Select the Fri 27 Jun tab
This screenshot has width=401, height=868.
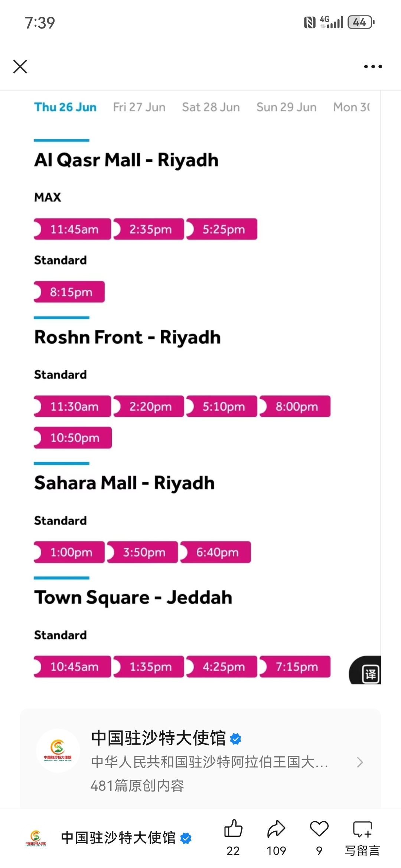pos(139,107)
